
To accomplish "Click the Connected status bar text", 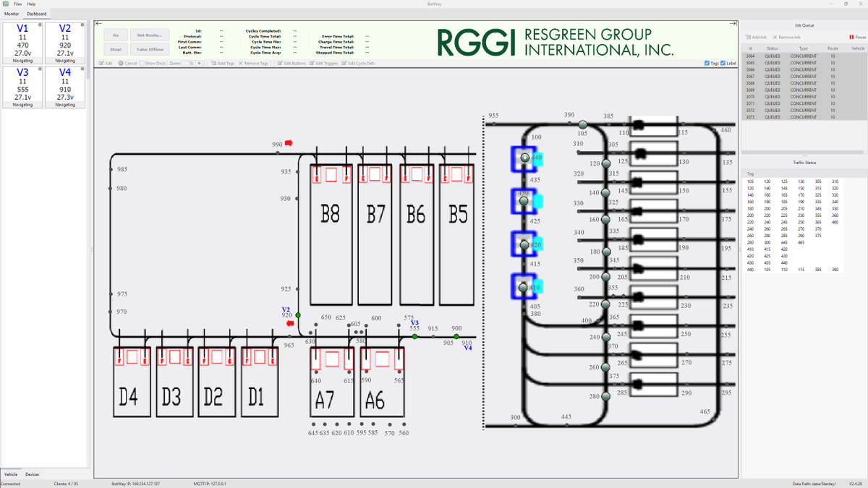I will pyautogui.click(x=10, y=484).
